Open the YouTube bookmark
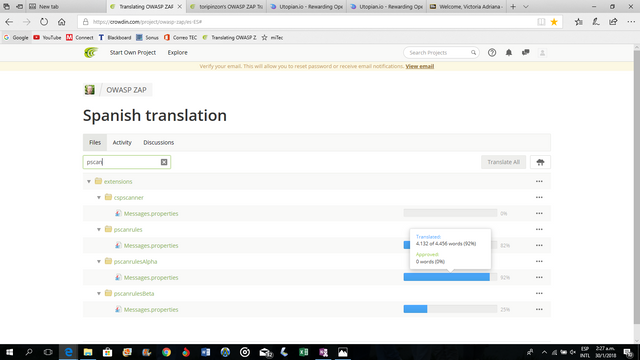 tap(47, 38)
